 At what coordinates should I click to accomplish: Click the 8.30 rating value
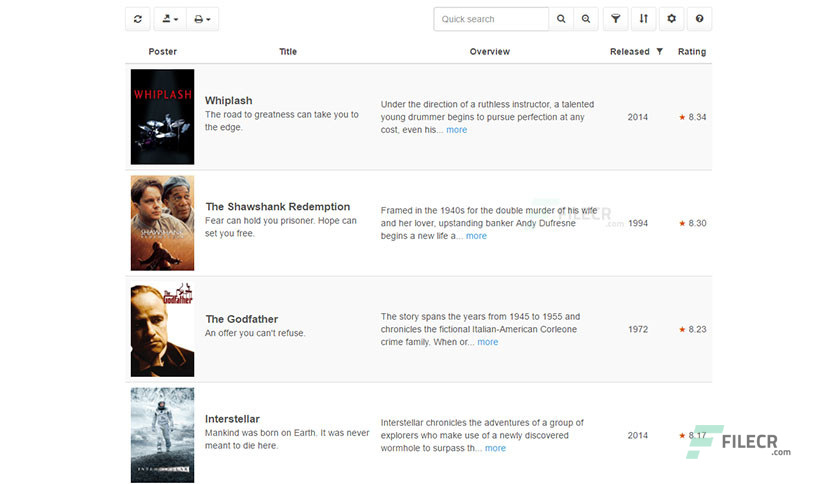pyautogui.click(x=697, y=223)
